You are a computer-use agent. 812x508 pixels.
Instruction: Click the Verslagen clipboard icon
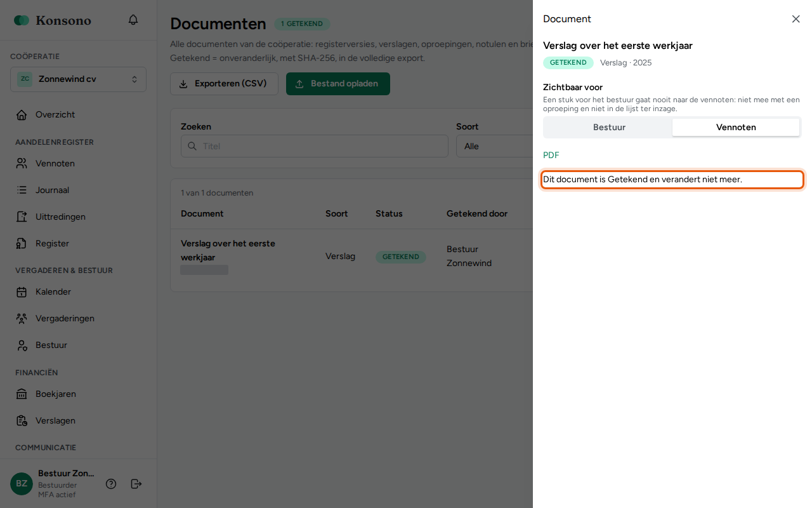coord(22,421)
